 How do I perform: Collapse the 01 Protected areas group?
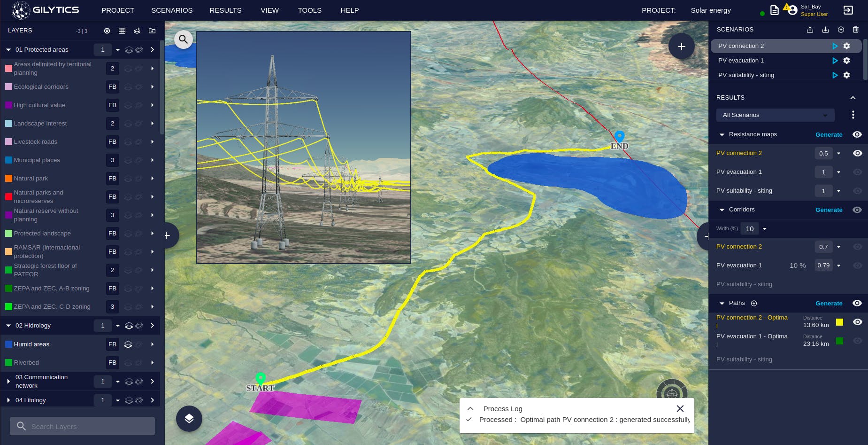pos(8,50)
